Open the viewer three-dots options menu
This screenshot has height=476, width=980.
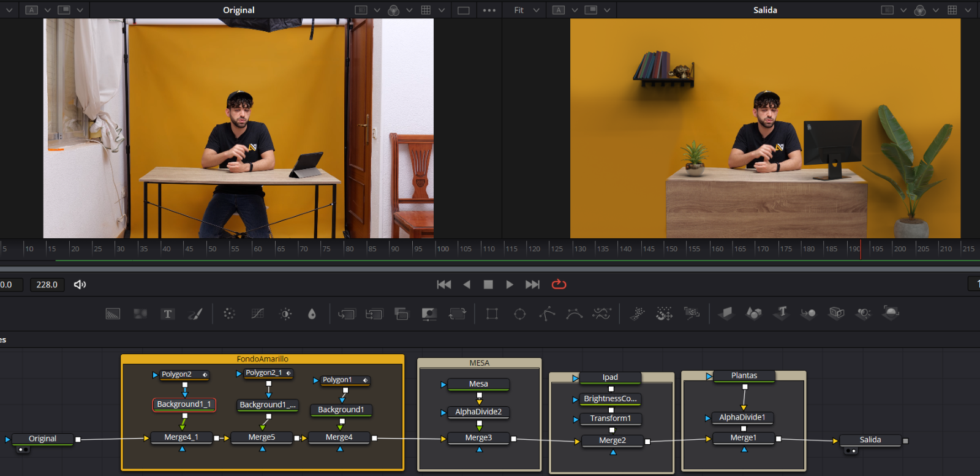(x=489, y=10)
